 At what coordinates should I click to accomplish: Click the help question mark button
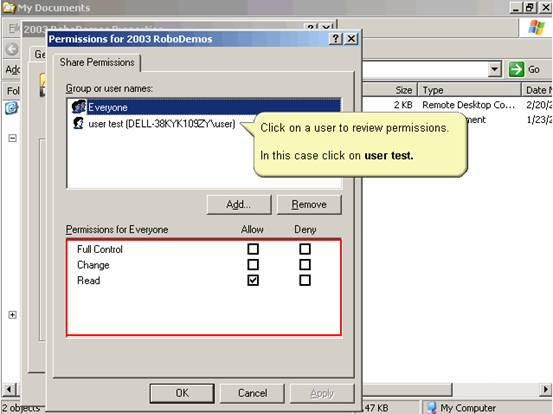tap(336, 38)
